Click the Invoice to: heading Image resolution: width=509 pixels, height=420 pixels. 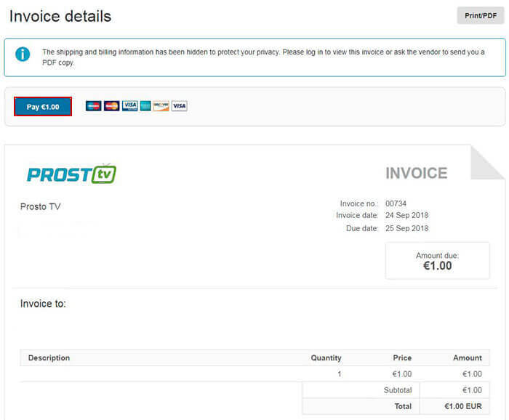(x=43, y=304)
